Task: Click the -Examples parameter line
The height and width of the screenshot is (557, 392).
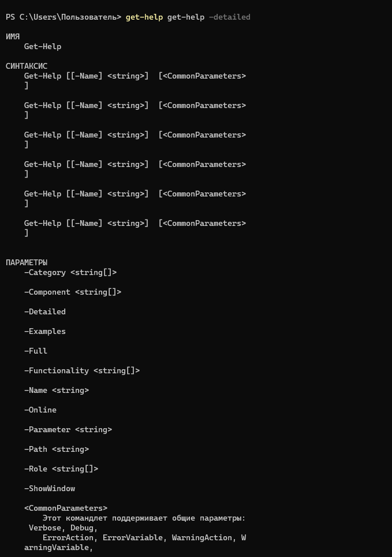Action: click(44, 332)
